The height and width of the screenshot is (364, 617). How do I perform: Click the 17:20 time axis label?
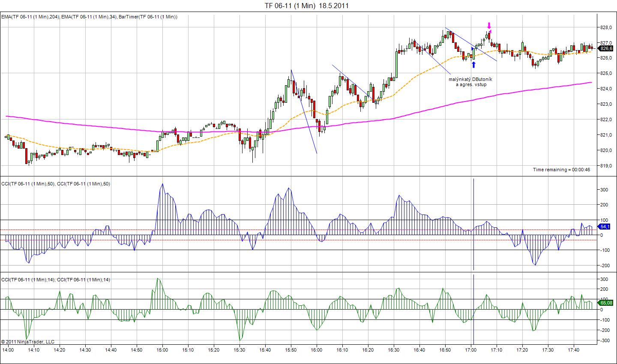coord(522,350)
